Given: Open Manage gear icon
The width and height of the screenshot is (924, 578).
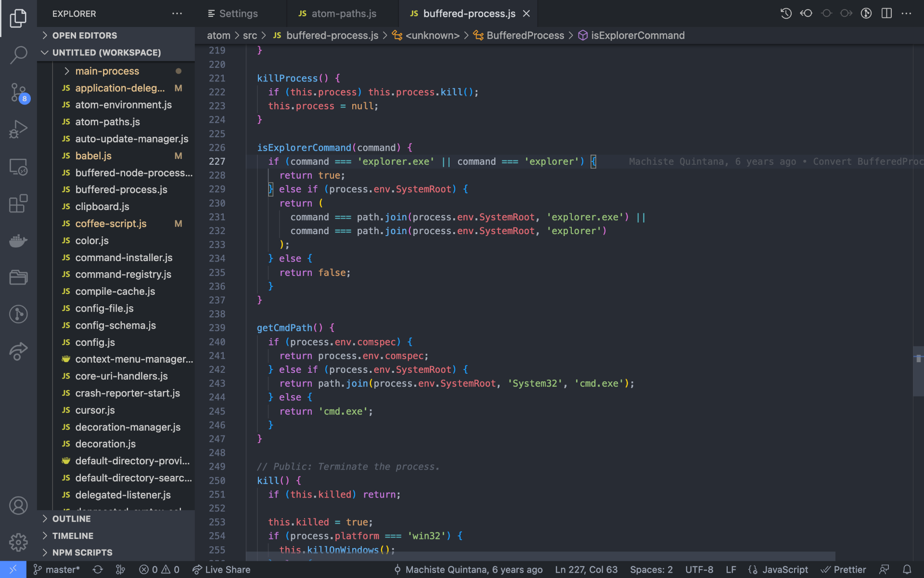Looking at the screenshot, I should point(18,542).
